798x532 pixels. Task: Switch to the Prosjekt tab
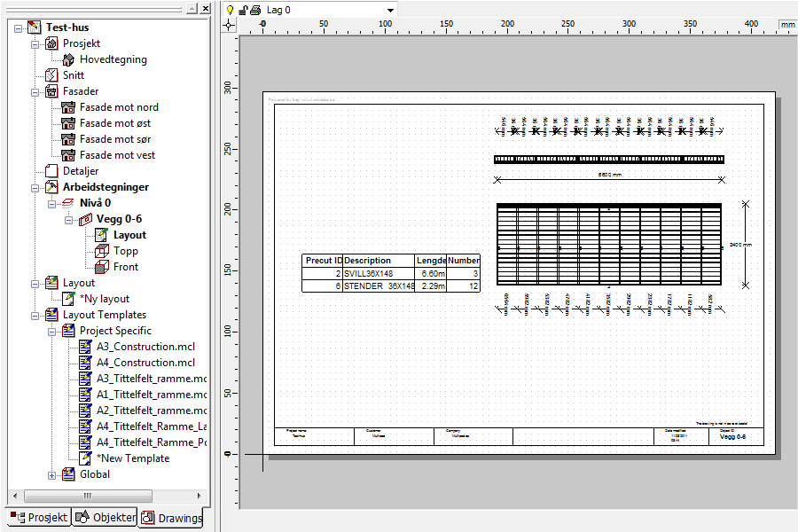point(39,517)
